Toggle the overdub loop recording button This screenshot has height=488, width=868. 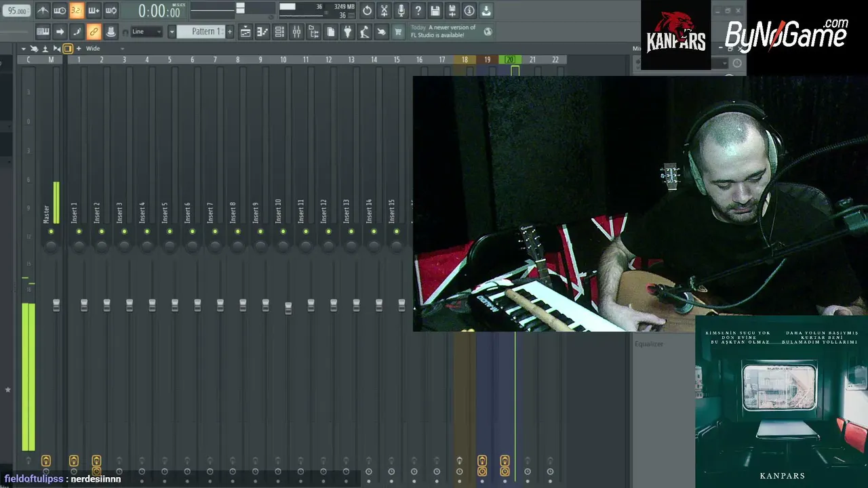(x=94, y=11)
